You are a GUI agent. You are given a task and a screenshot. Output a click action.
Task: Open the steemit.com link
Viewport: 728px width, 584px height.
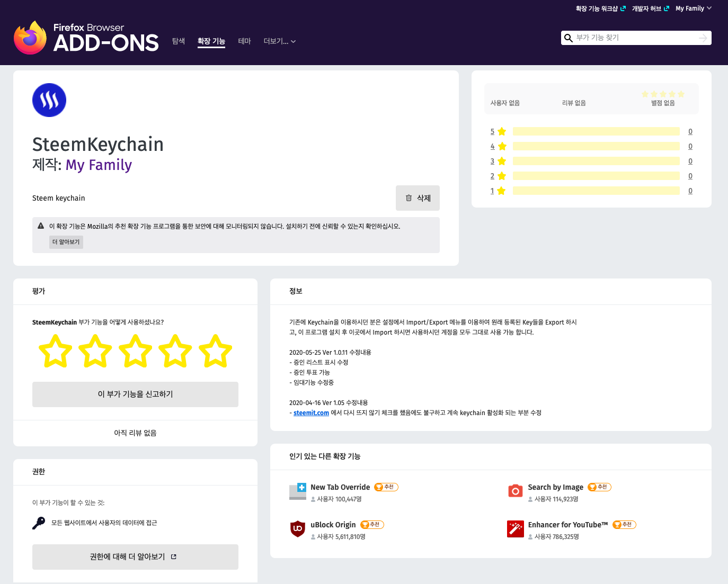click(311, 413)
